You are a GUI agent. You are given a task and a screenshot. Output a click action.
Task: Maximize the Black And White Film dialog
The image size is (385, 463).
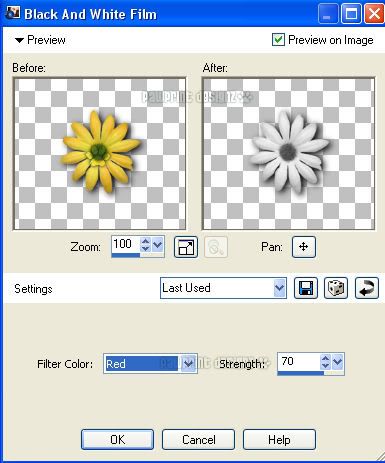point(351,14)
